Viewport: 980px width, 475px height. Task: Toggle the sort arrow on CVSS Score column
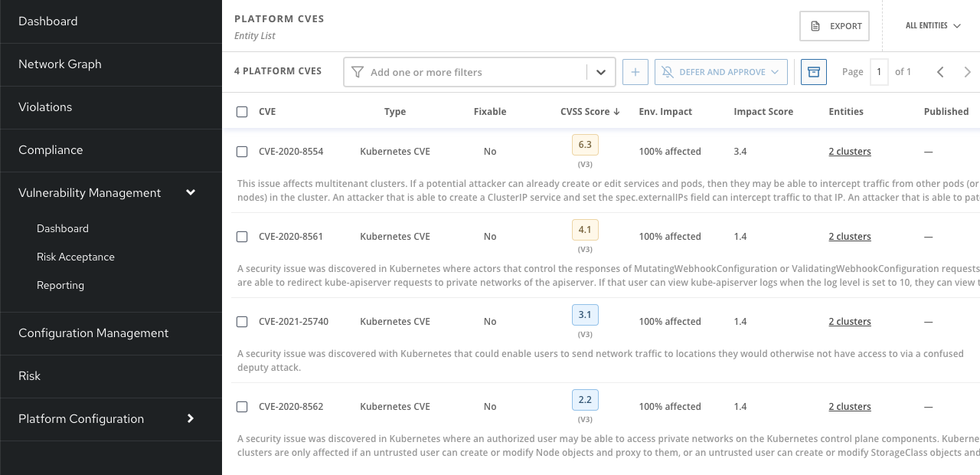coord(617,111)
